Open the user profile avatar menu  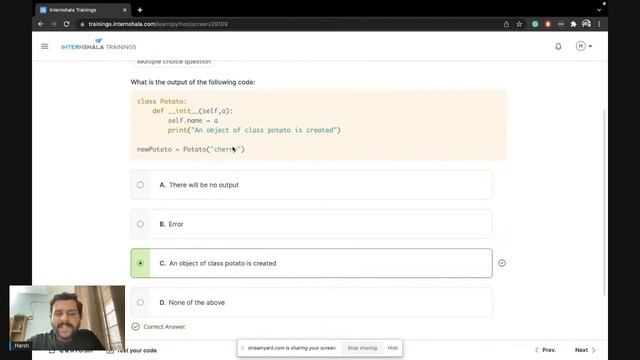point(584,46)
